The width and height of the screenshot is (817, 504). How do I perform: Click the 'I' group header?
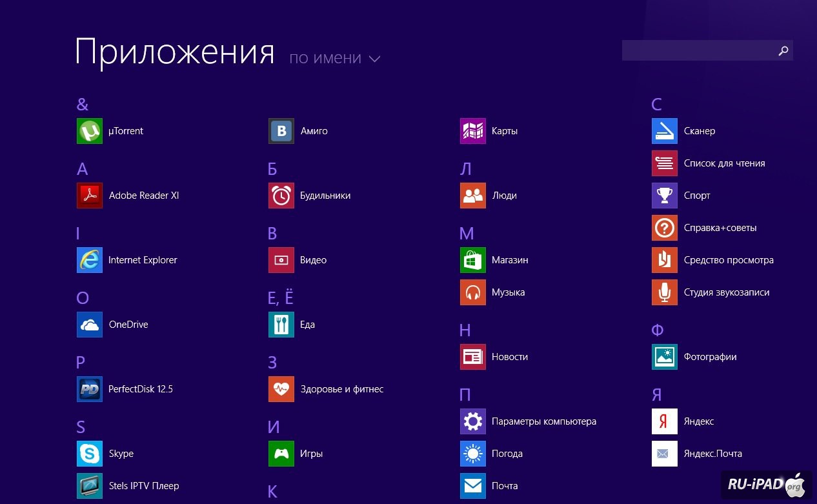tap(78, 234)
